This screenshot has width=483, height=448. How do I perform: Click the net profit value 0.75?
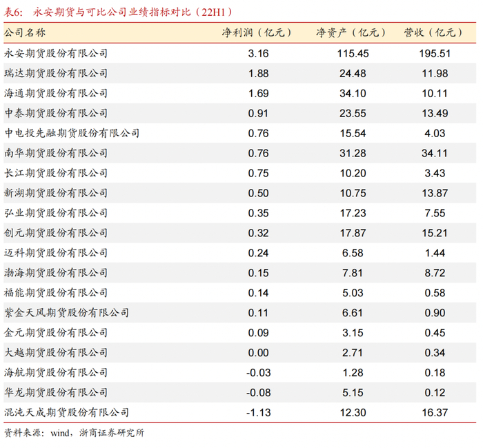pos(259,174)
